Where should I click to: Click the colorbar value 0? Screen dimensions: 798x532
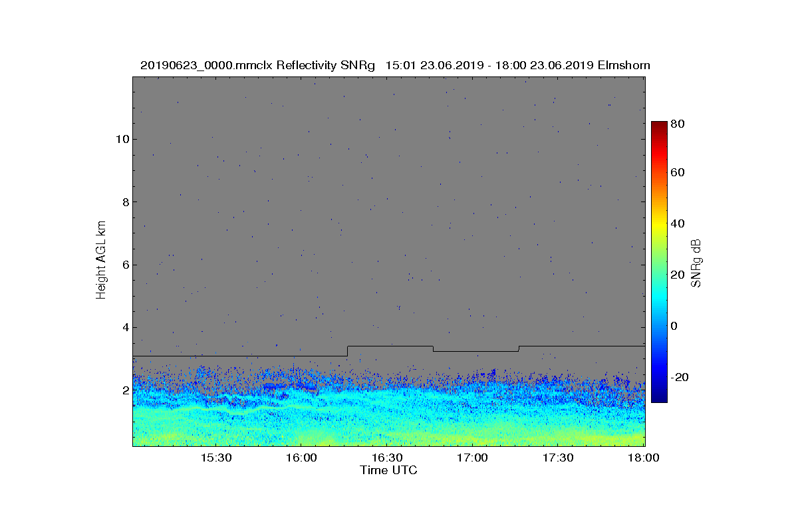pyautogui.click(x=675, y=326)
